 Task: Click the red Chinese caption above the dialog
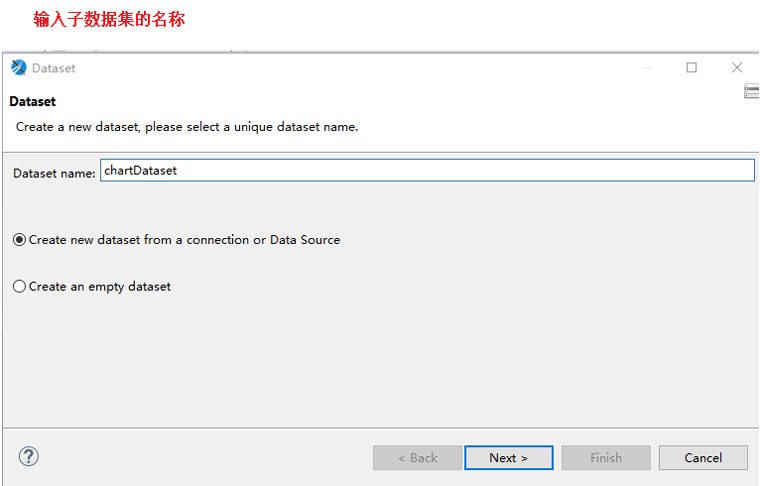(109, 19)
